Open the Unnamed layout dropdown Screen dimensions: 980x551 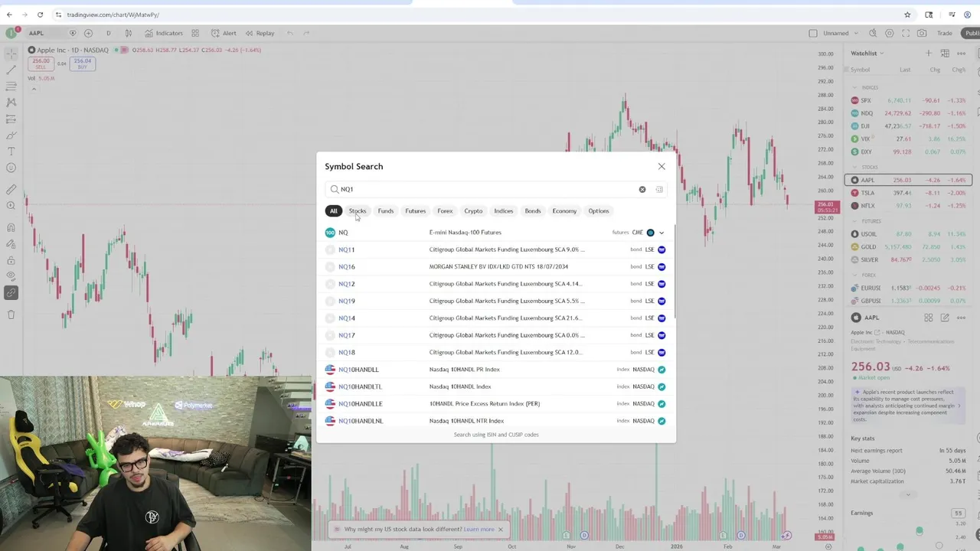pos(841,33)
